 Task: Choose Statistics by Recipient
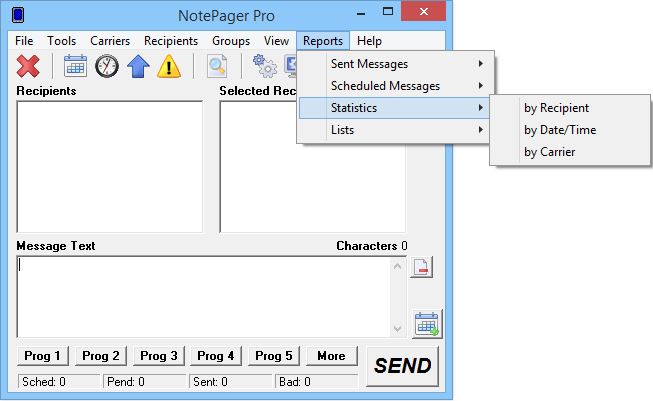(570, 108)
